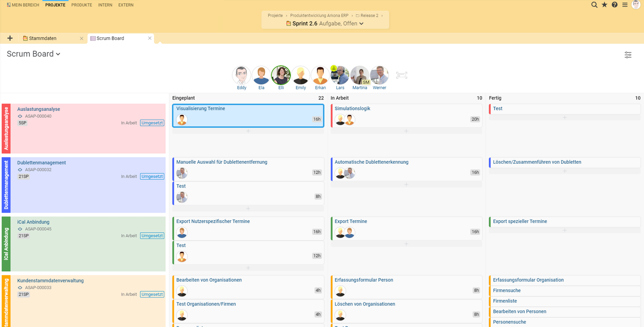Open the Sprint 2.6 dropdown chevron
Viewport: 644px width, 327px height.
pos(362,24)
